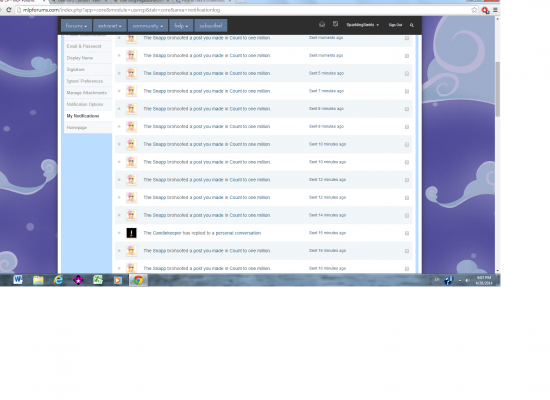Open the messenger inbox envelope icon
Viewport: 550px width, 400px height.
click(x=322, y=25)
